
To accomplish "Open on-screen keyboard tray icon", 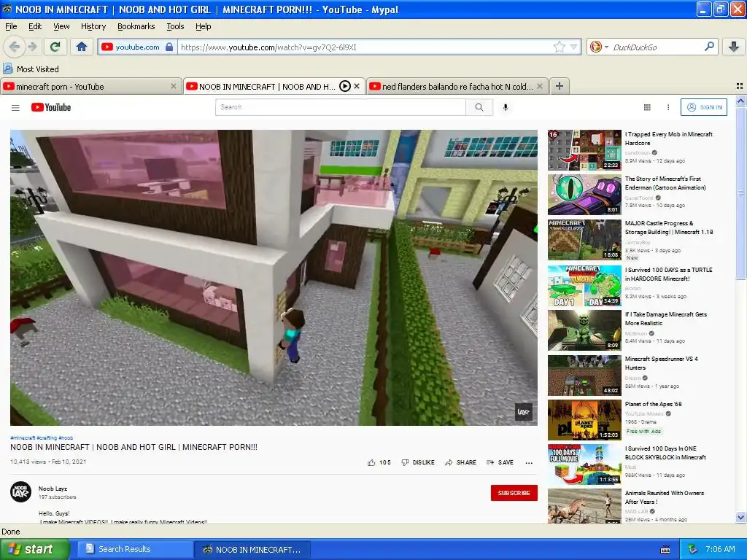I will [x=665, y=550].
